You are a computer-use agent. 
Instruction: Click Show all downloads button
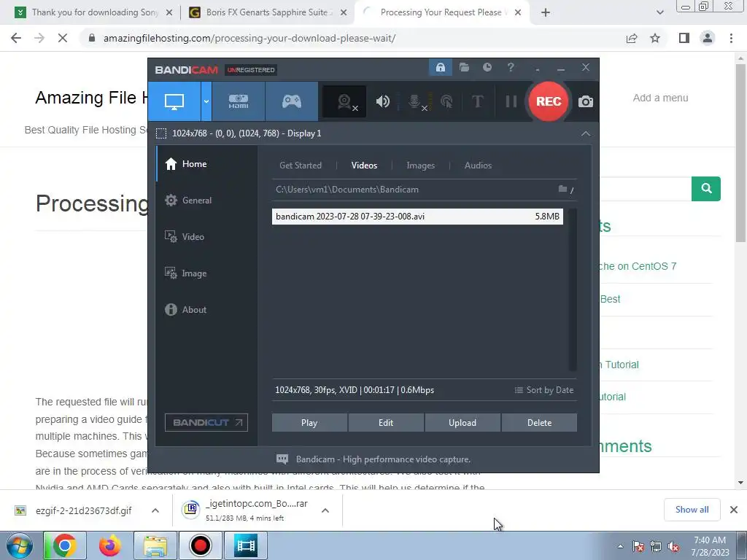[x=692, y=510]
